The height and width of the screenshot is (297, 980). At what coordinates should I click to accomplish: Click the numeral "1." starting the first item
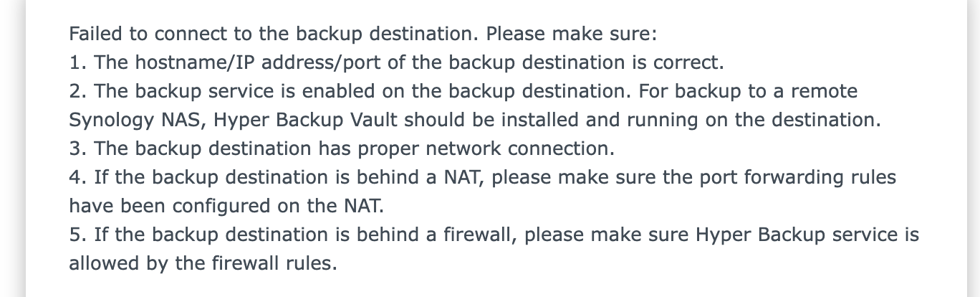77,62
